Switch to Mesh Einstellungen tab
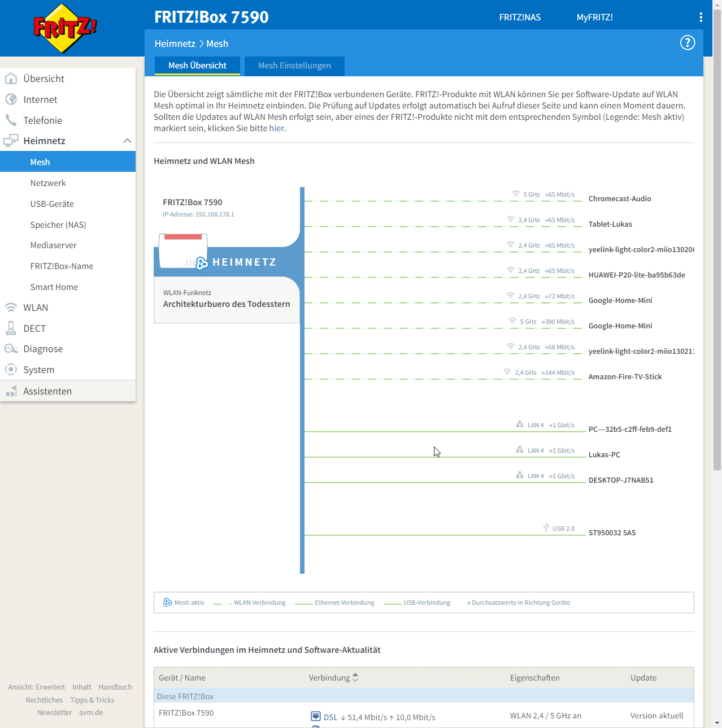The width and height of the screenshot is (722, 728). (x=294, y=66)
